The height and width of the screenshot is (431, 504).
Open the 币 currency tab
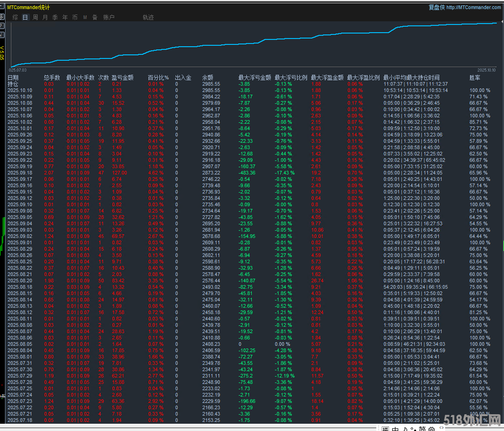75,17
